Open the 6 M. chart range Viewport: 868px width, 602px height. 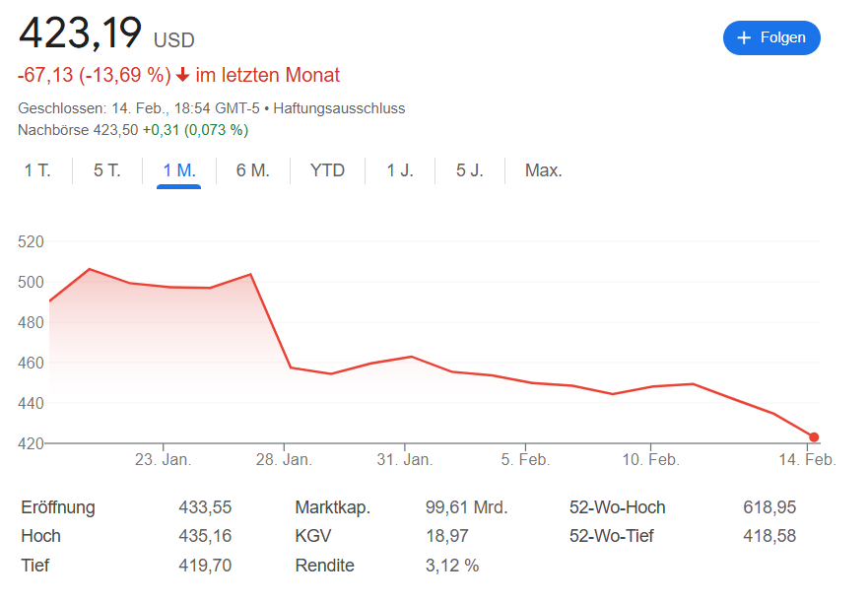[x=253, y=170]
